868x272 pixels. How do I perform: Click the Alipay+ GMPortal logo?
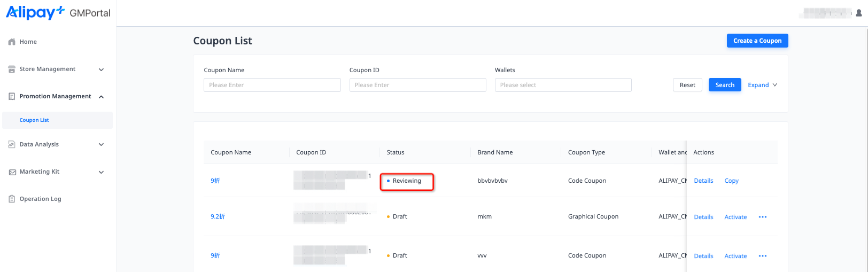tap(58, 12)
